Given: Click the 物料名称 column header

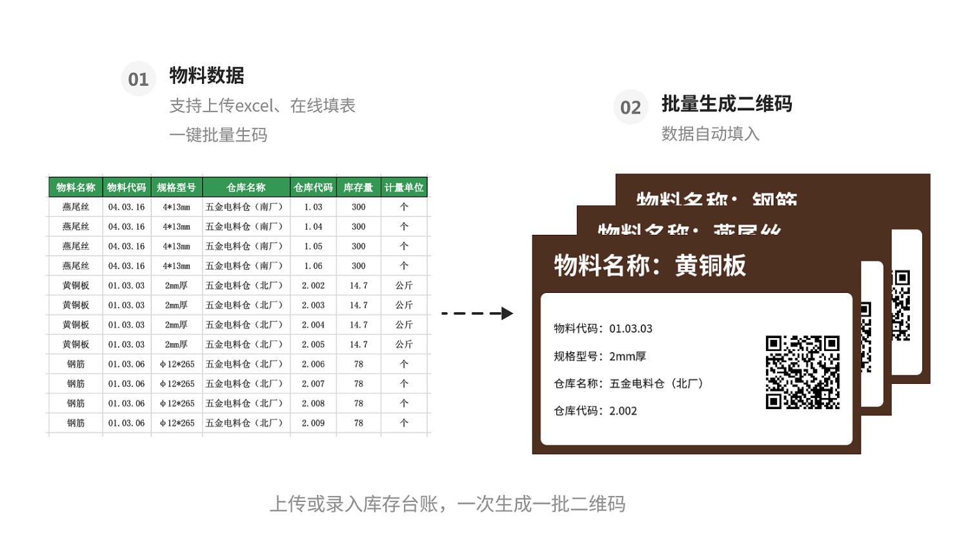Looking at the screenshot, I should click(x=76, y=187).
